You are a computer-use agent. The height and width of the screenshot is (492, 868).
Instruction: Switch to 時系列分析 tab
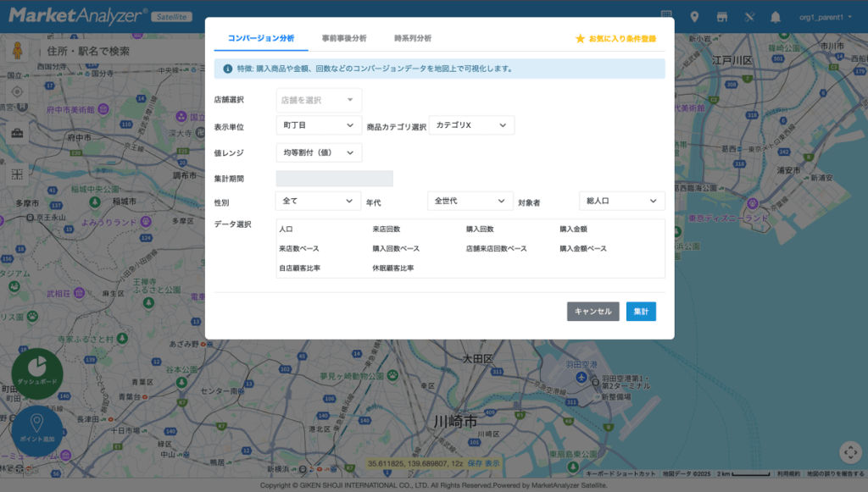[413, 39]
